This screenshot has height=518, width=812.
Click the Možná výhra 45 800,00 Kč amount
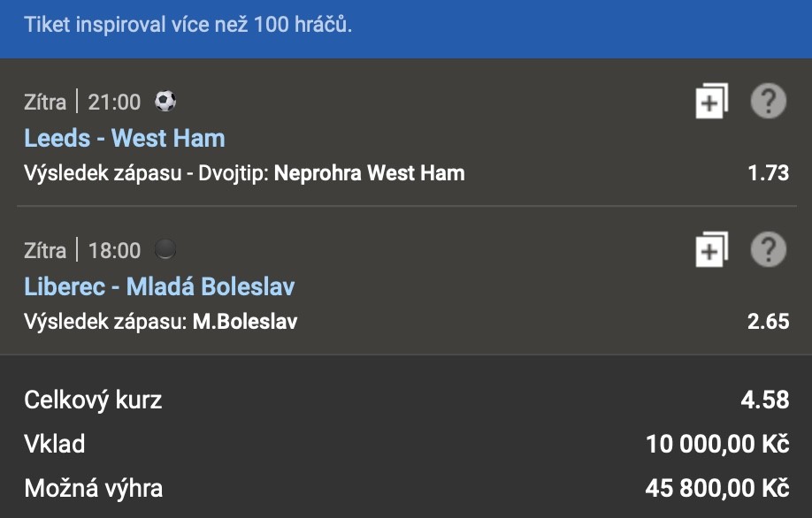click(x=717, y=488)
